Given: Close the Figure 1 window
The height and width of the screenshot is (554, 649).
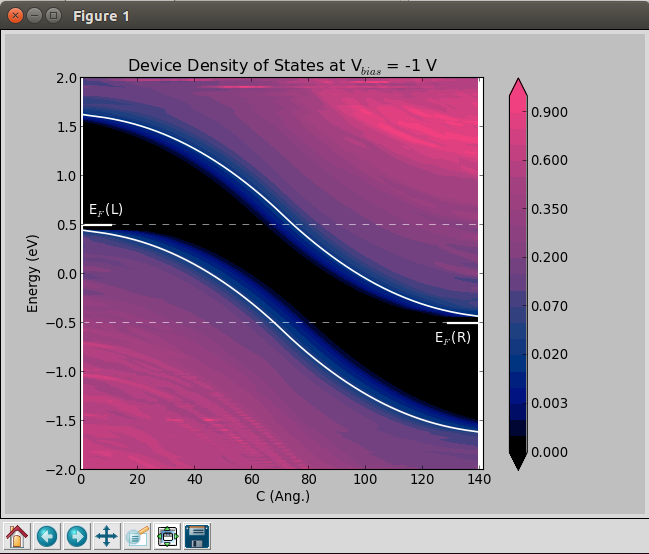Looking at the screenshot, I should point(15,16).
